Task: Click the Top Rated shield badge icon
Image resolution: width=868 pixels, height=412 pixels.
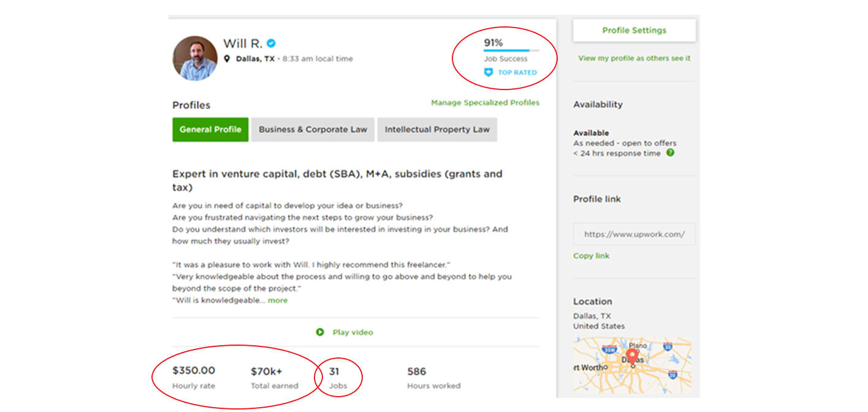Action: coord(489,72)
